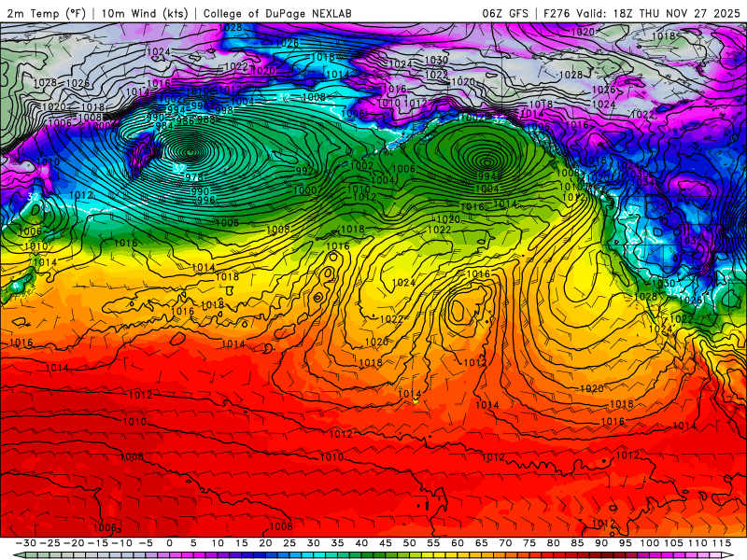Click the 25 tick label on the color legend
Screen dimensions: 747x560
[289, 543]
